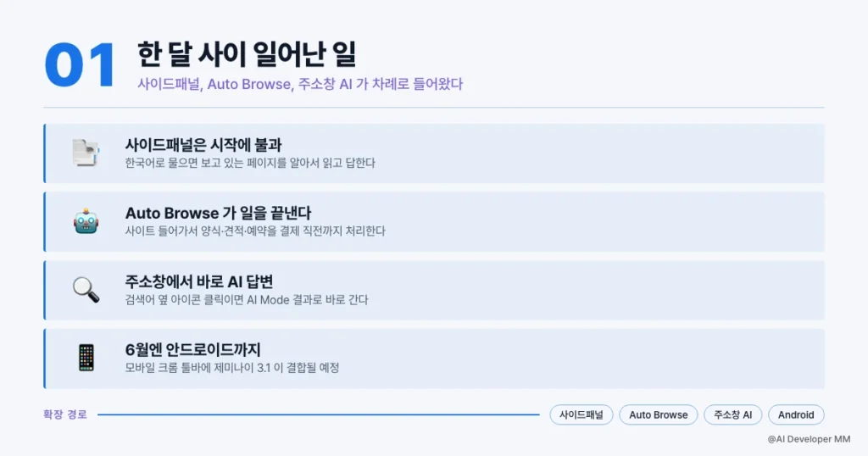This screenshot has height=456, width=868.
Task: Click the title 사이드패널은 시작에 불과
Action: 203,145
